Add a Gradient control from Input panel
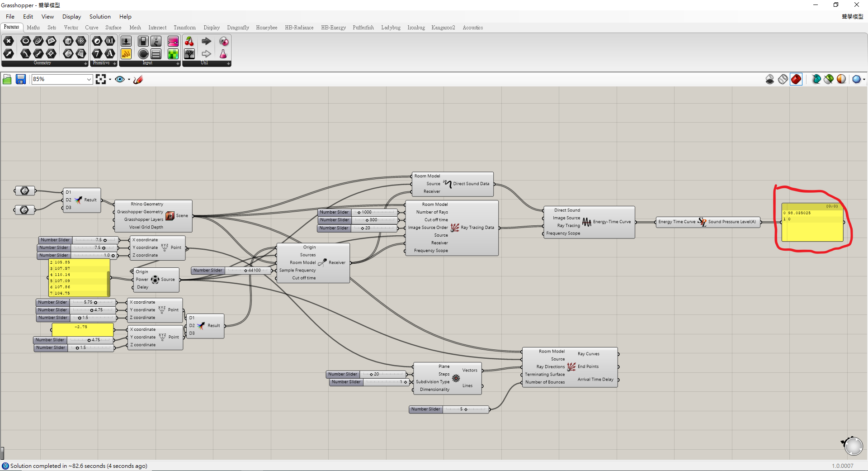Viewport: 868px width, 471px height. tap(173, 41)
